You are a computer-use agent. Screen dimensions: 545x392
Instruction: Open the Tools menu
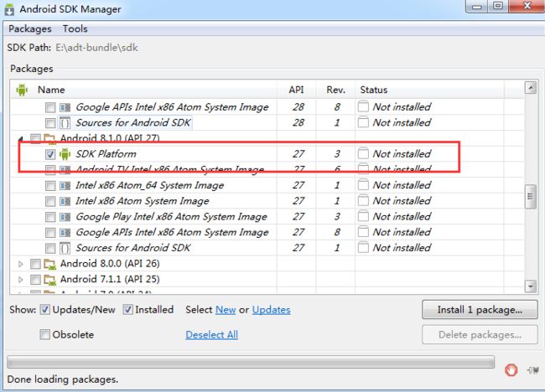pos(75,28)
